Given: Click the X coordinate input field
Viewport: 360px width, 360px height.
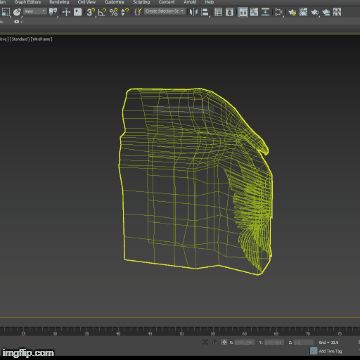Looking at the screenshot, I should 244,342.
